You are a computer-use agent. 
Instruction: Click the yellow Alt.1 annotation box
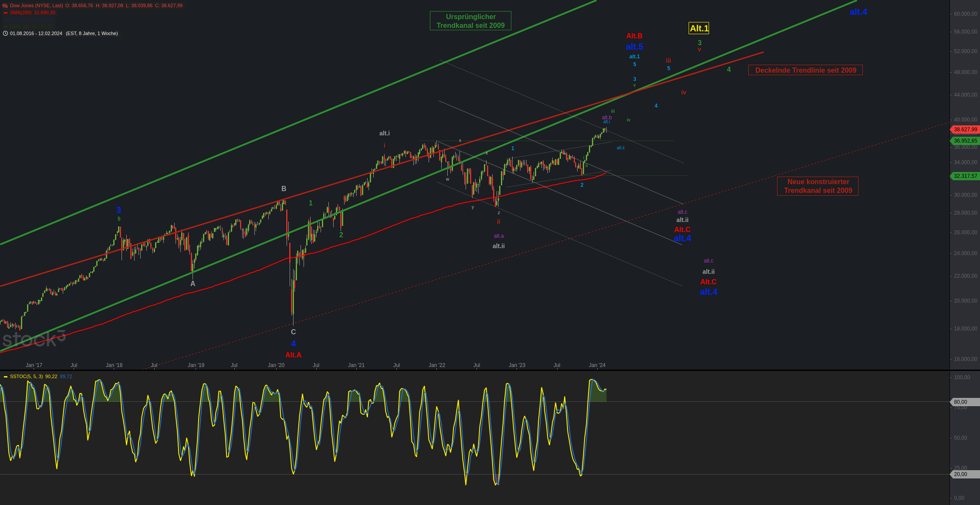tap(699, 28)
